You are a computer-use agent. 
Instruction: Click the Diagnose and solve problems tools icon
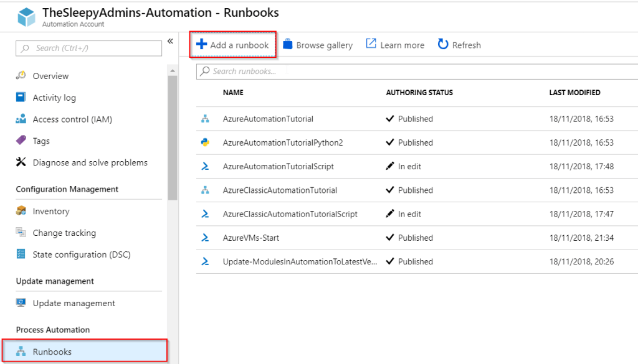21,162
